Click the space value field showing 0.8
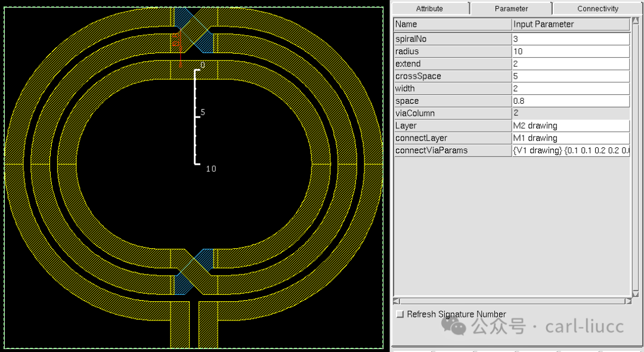Screen dimensions: 644x352 [x=571, y=101]
